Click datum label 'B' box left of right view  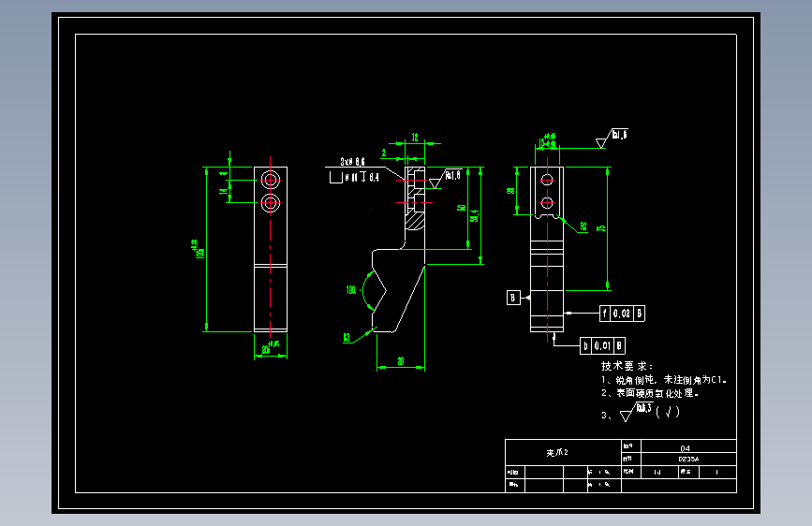(513, 298)
